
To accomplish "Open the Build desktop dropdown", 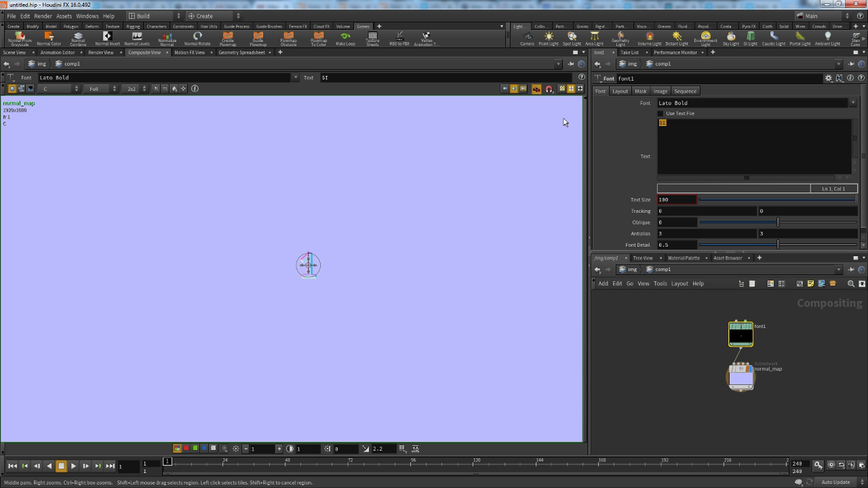I will (154, 16).
